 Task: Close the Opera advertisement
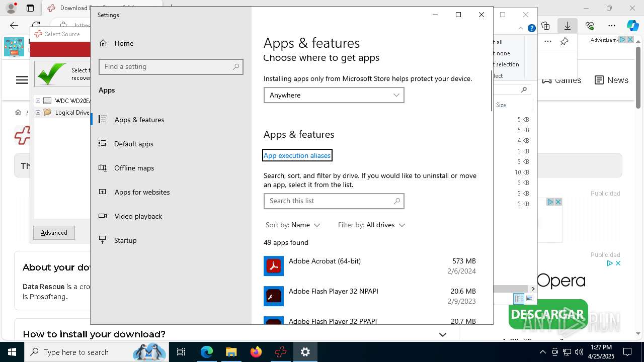tap(618, 263)
